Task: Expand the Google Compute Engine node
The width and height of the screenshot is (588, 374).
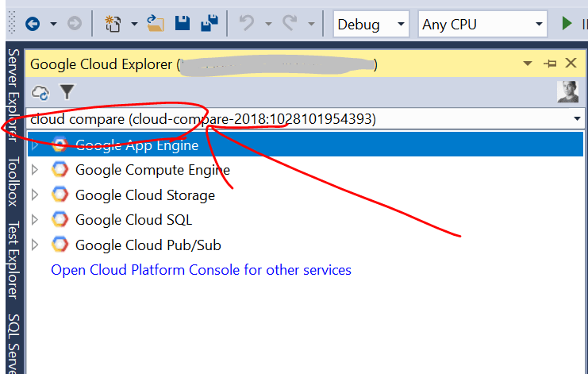Action: (35, 170)
